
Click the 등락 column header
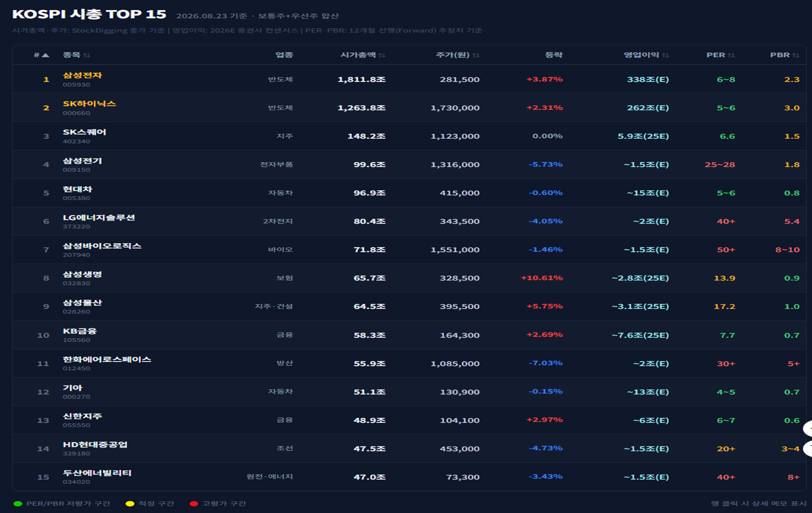(x=554, y=55)
